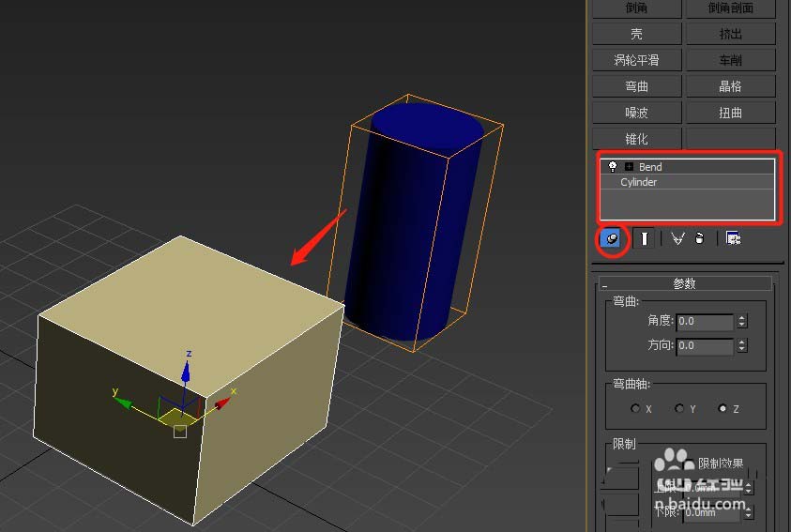This screenshot has height=532, width=791.
Task: Click the green Y axis gizmo arrow
Action: tap(123, 399)
